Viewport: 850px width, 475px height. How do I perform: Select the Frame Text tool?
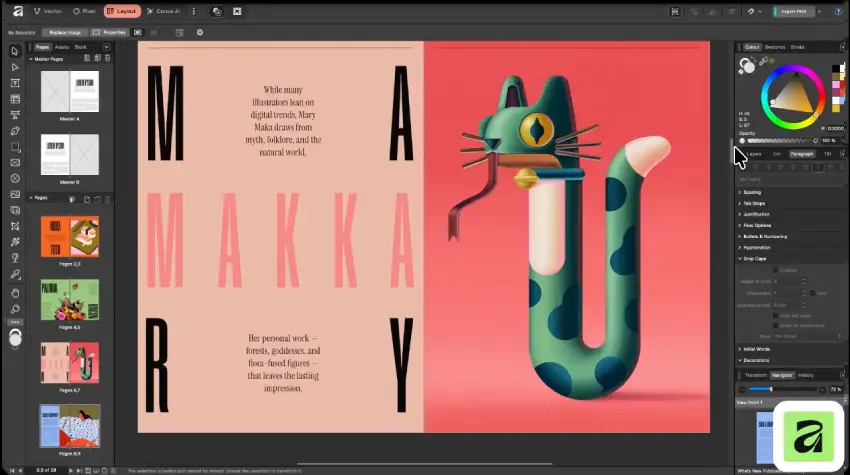coord(15,83)
